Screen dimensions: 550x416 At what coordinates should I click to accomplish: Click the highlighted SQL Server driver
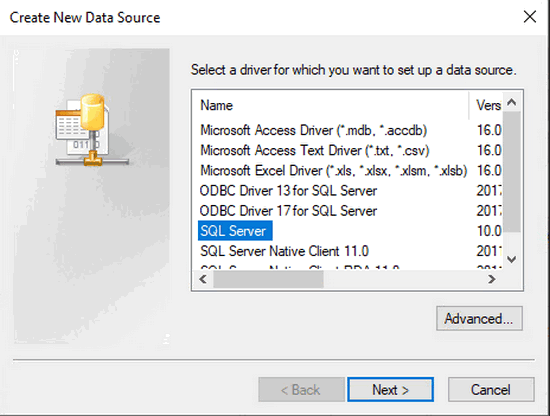[x=235, y=231]
